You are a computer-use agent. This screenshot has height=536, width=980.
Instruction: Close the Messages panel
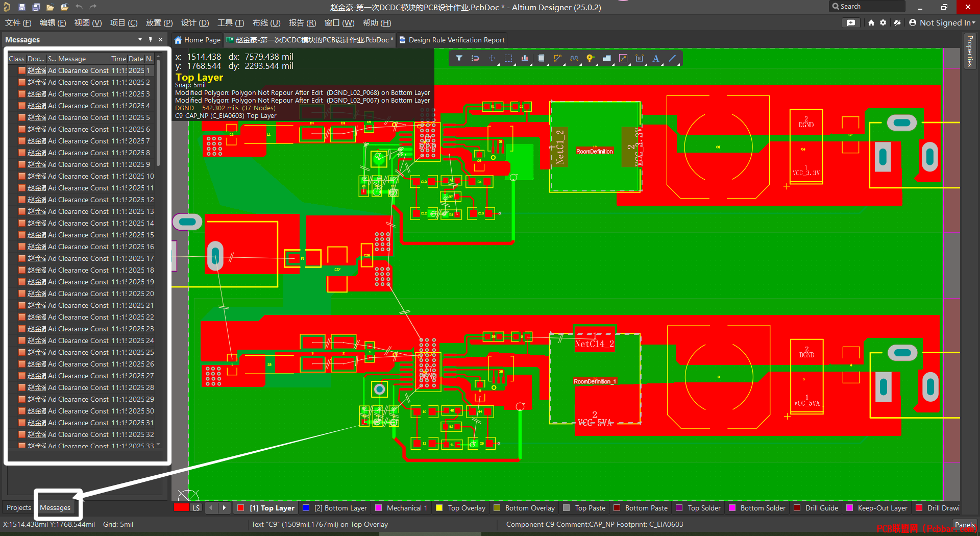tap(161, 39)
